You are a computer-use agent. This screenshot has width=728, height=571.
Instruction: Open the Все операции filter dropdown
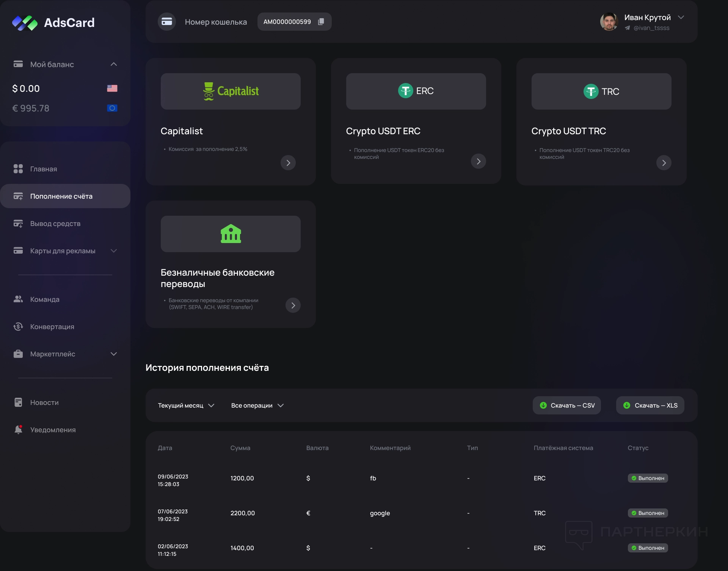[x=257, y=405]
